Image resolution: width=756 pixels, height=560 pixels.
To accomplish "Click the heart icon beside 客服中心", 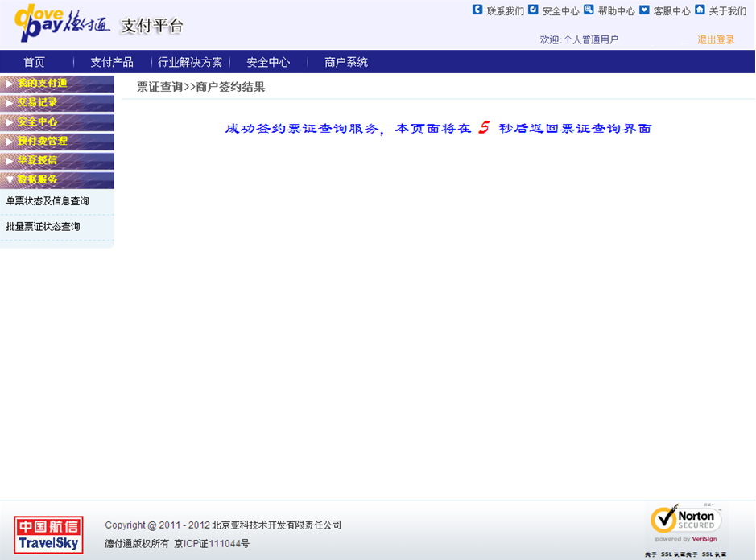I will tap(644, 10).
